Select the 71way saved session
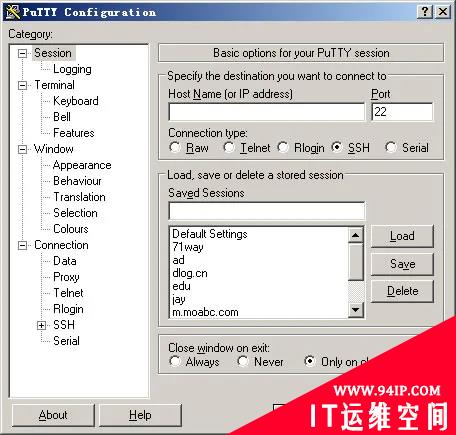The height and width of the screenshot is (435, 456). point(259,247)
